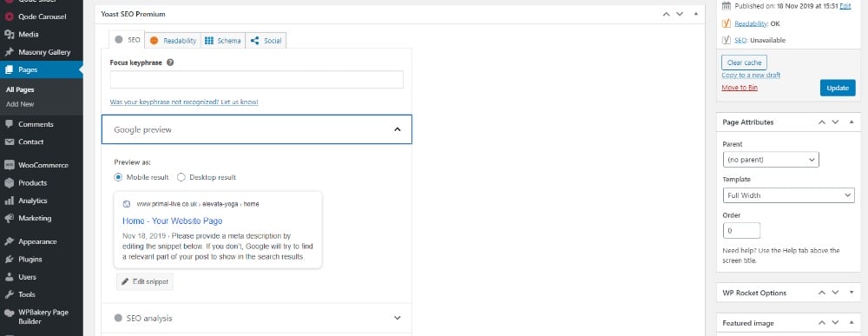Open Add New page submenu link
Viewport: 868px width, 336px height.
(20, 104)
